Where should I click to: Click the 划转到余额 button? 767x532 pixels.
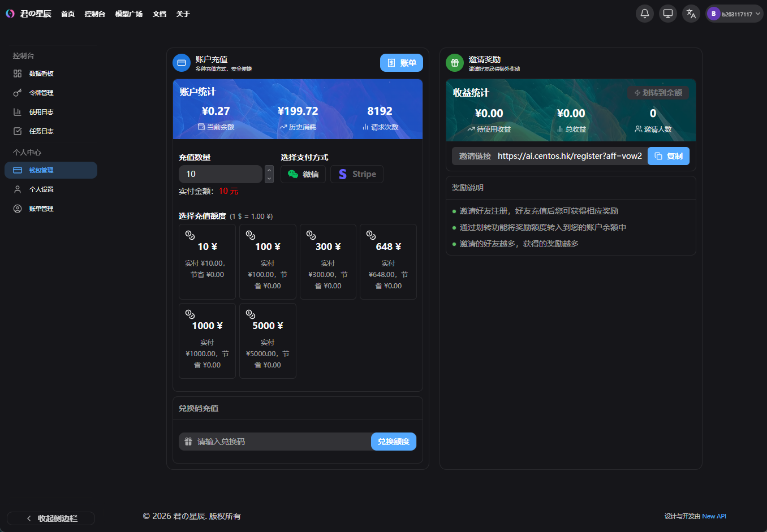(658, 93)
